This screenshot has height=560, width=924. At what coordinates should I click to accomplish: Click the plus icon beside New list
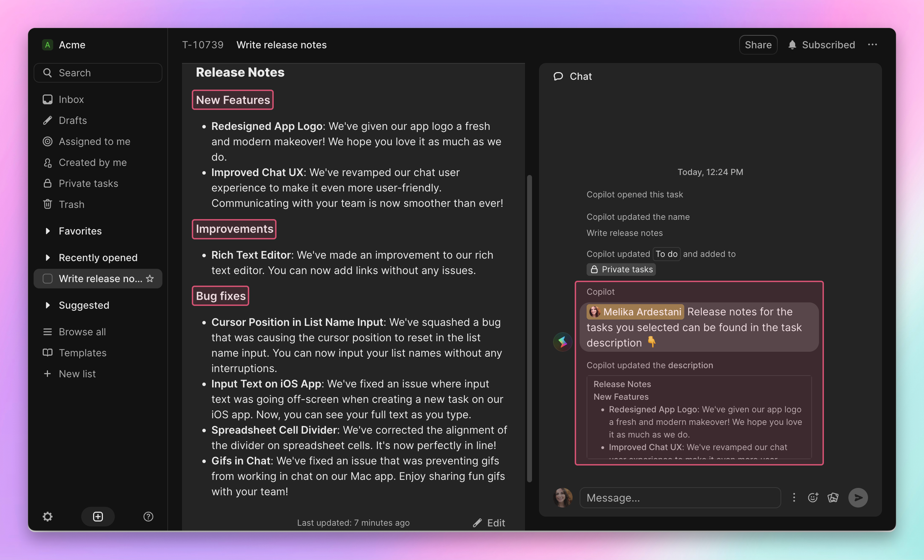pyautogui.click(x=47, y=373)
